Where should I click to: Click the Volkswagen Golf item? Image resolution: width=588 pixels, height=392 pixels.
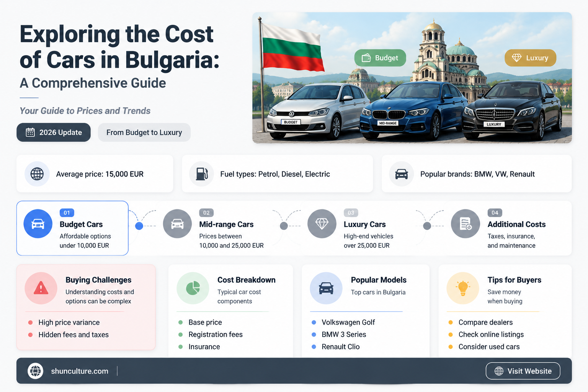tap(348, 322)
